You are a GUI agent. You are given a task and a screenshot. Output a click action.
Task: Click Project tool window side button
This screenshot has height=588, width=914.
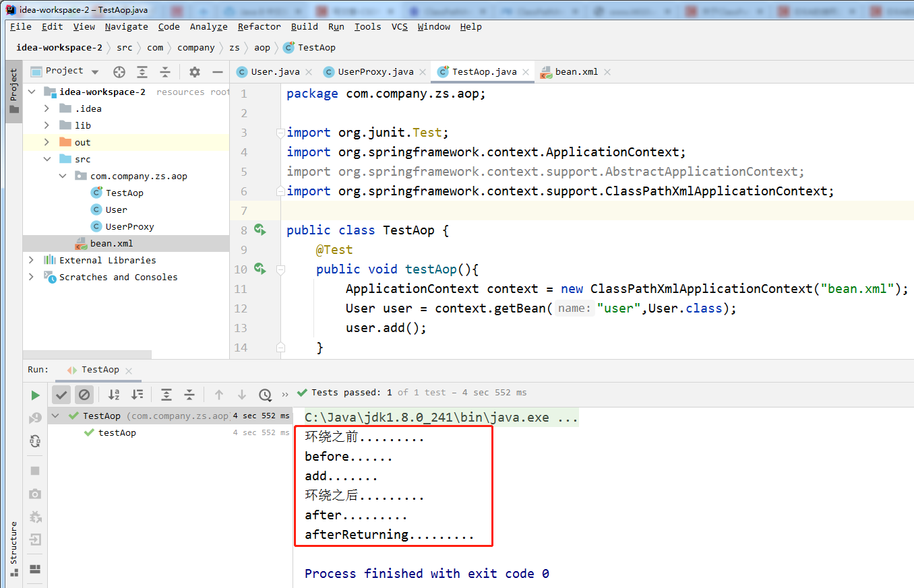click(13, 92)
